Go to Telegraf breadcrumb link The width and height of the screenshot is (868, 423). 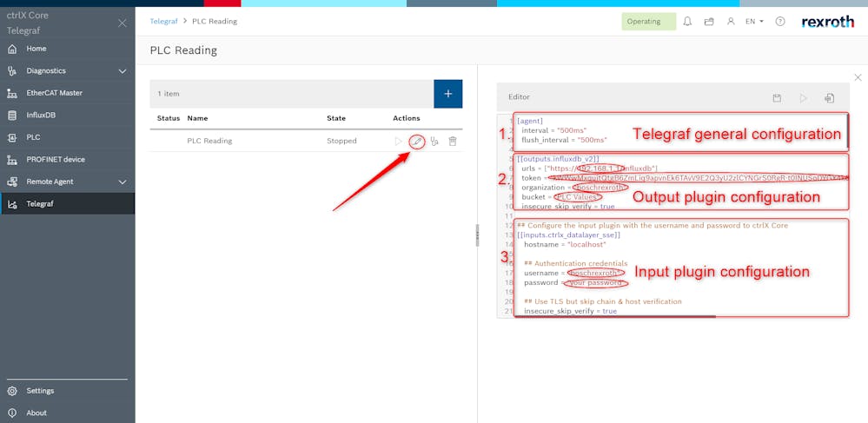click(x=164, y=22)
